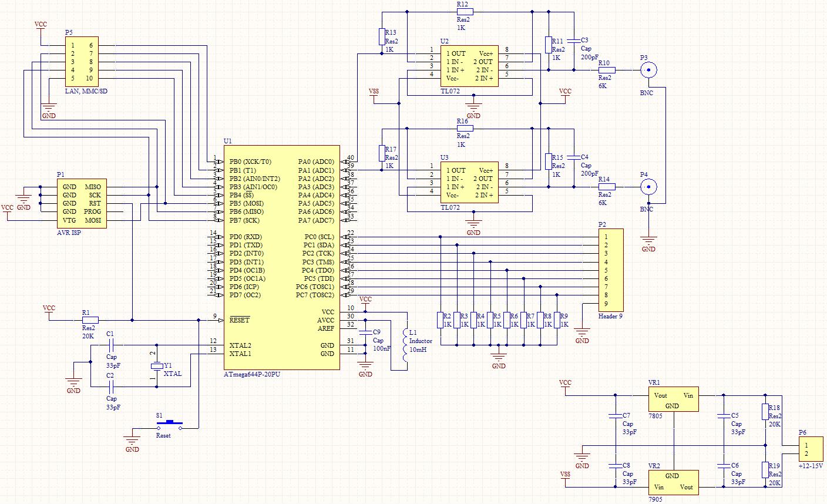Screen dimensions: 827x504
Task: Select the AVR ISP connector P1
Action: [82, 203]
